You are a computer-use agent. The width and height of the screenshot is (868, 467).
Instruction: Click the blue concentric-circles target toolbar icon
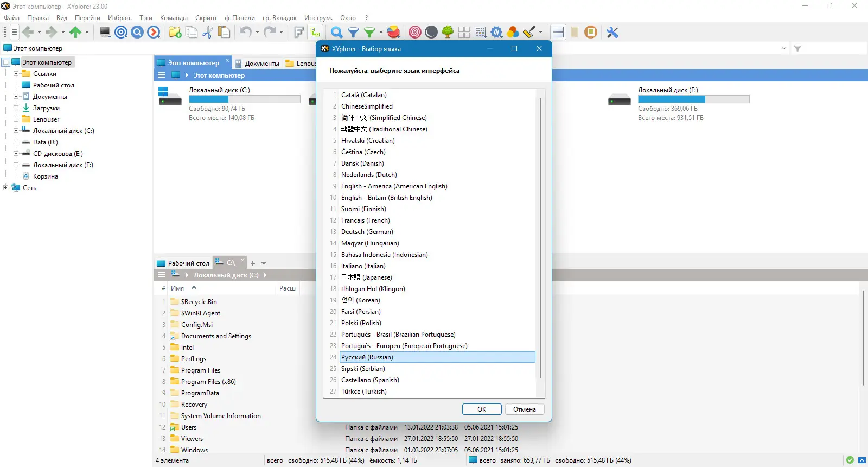click(x=122, y=33)
